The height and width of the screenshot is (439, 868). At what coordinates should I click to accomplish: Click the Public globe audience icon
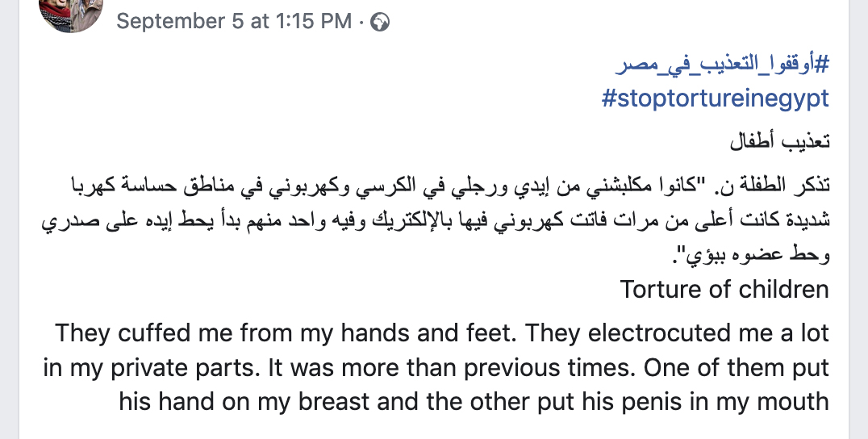click(x=380, y=22)
